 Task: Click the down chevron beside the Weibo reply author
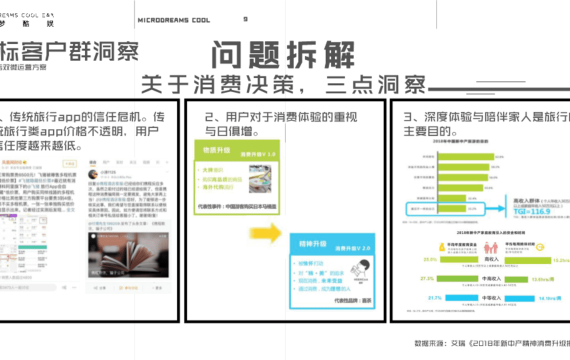coord(167,172)
